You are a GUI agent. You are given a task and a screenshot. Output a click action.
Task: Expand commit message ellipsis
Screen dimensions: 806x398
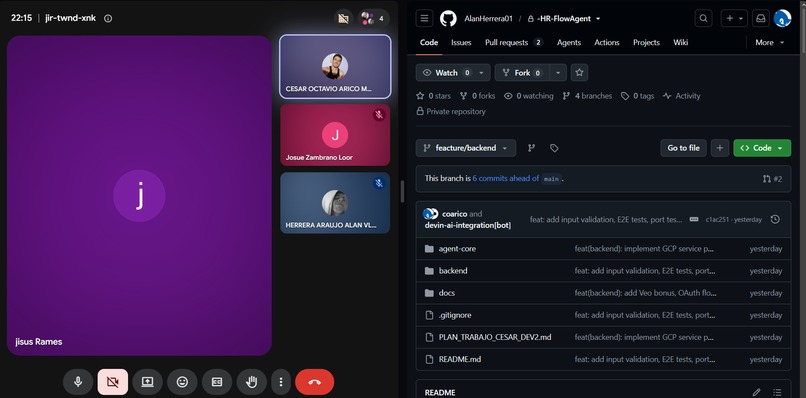(x=694, y=220)
